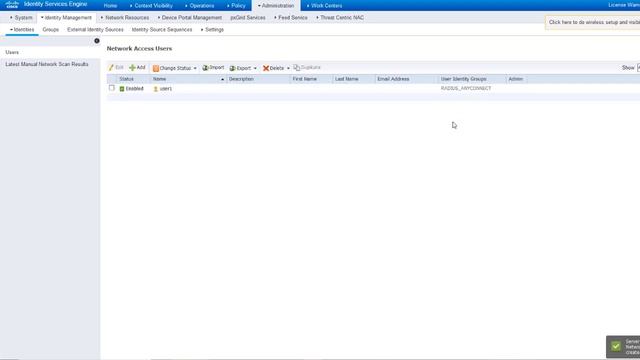640x360 pixels.
Task: Click the user1 person icon
Action: [156, 89]
